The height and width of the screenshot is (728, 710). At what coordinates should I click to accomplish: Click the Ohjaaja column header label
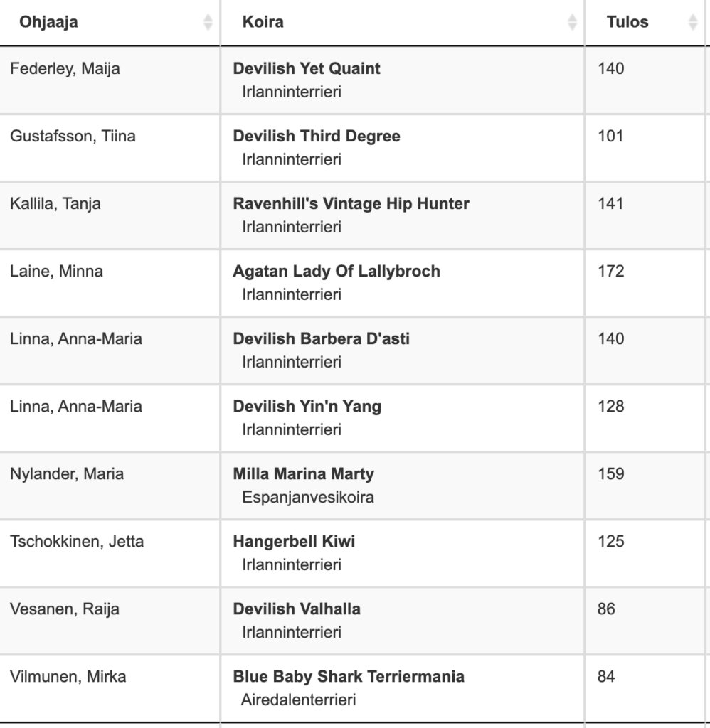coord(49,22)
